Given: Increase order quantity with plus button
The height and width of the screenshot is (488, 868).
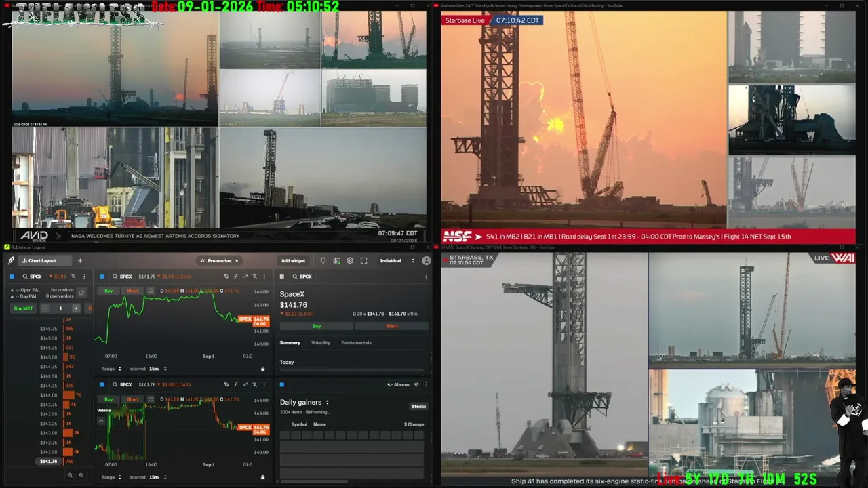Looking at the screenshot, I should (76, 308).
